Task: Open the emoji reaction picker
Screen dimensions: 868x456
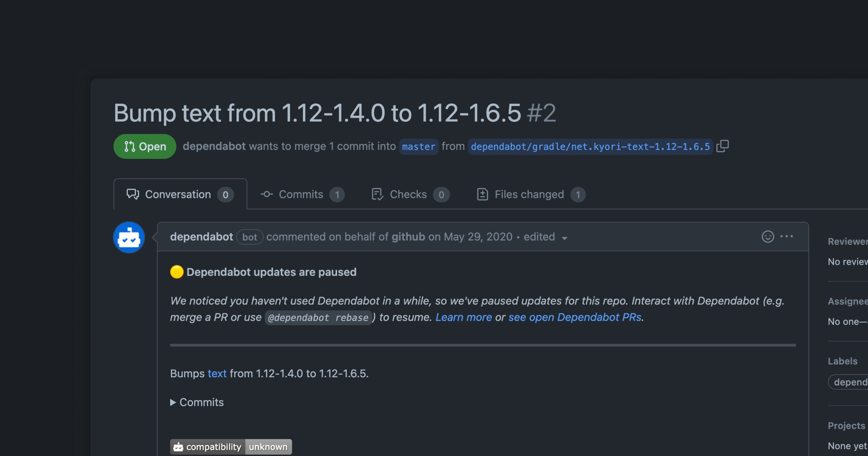Action: pos(768,237)
